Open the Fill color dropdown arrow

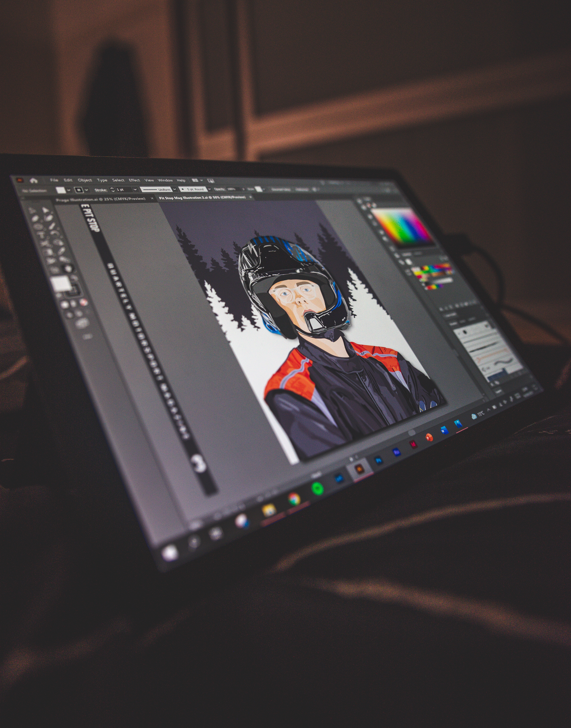pos(69,190)
